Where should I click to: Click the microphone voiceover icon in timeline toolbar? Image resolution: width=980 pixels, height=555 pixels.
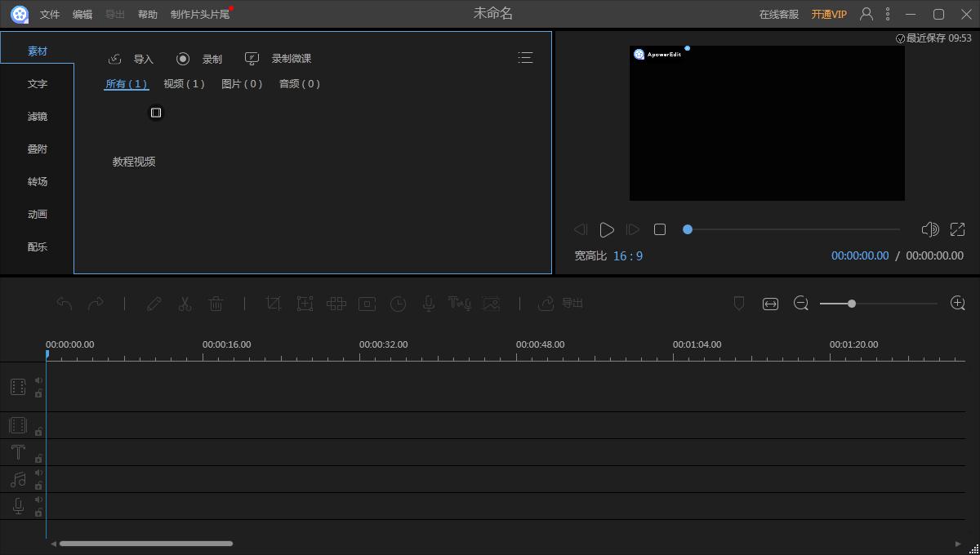coord(428,304)
